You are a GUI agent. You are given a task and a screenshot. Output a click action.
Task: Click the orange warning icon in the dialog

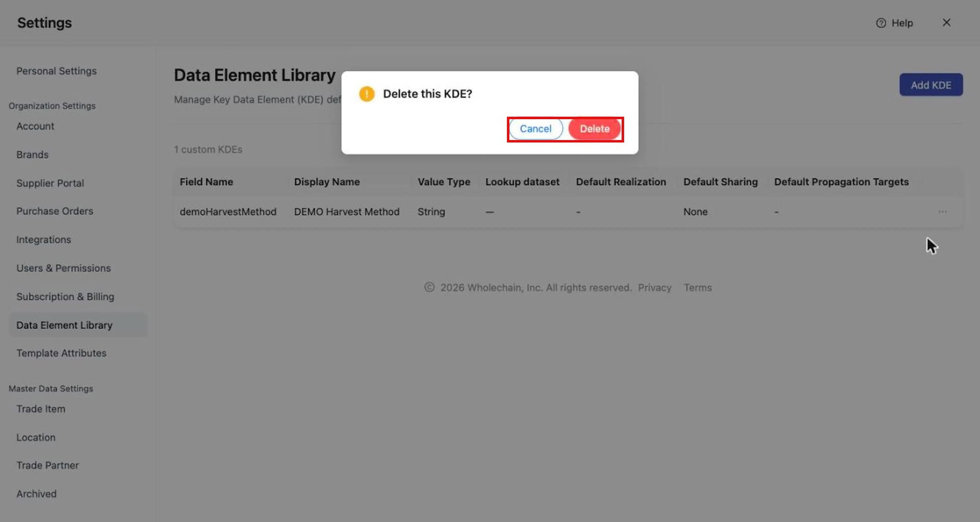tap(366, 94)
